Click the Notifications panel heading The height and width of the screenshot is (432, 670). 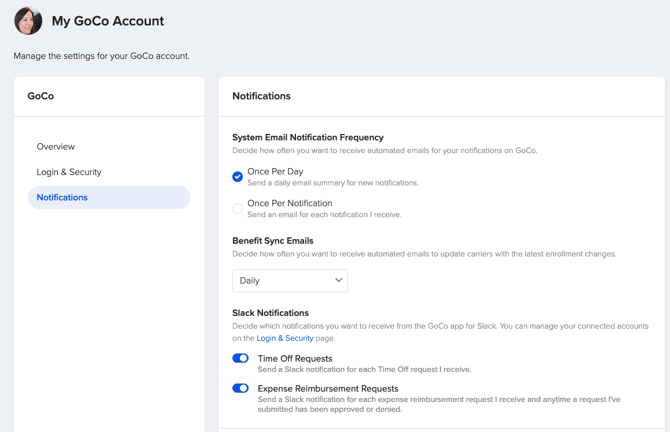point(261,96)
